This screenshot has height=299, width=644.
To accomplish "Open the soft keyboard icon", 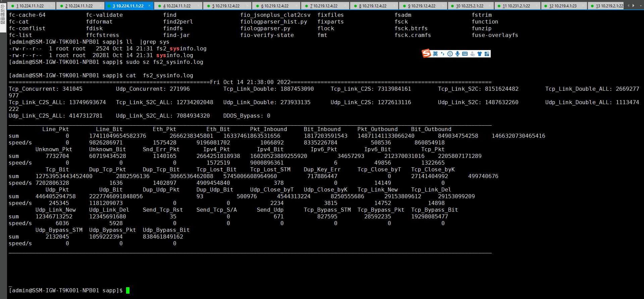I will tap(465, 54).
